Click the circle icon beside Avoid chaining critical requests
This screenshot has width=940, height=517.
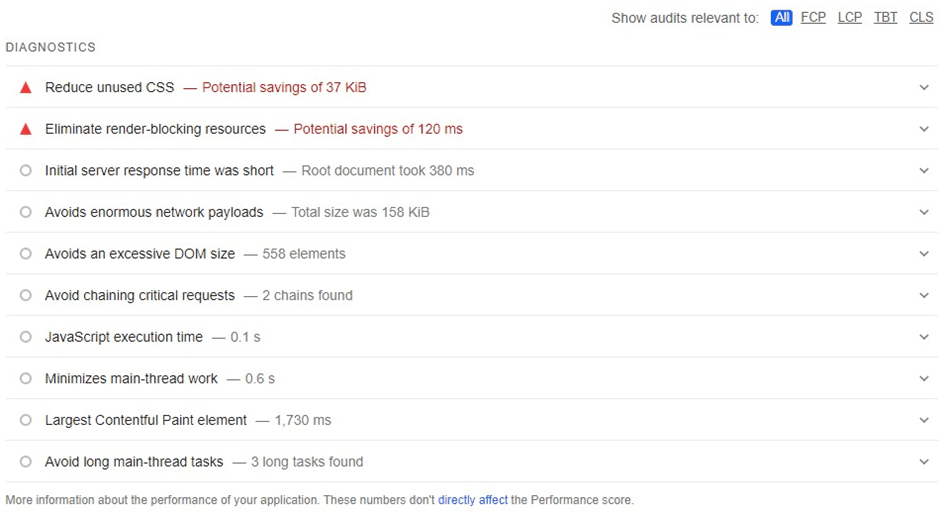click(25, 295)
